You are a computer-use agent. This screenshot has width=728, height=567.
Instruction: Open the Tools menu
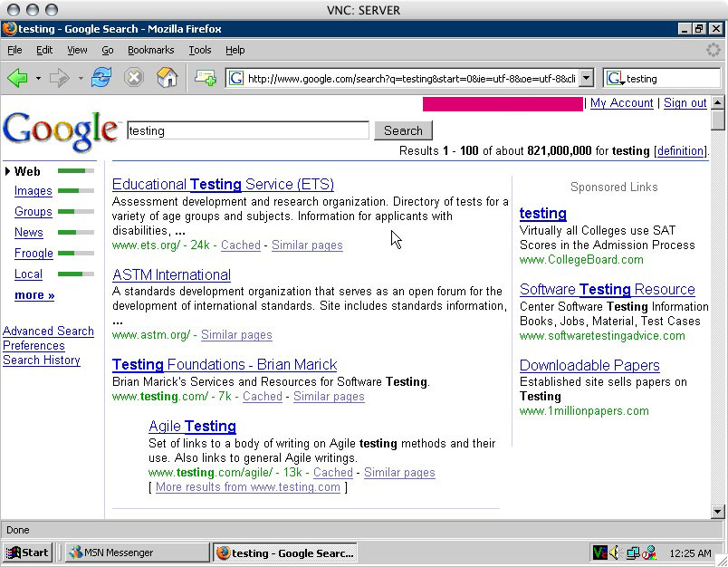pyautogui.click(x=199, y=50)
